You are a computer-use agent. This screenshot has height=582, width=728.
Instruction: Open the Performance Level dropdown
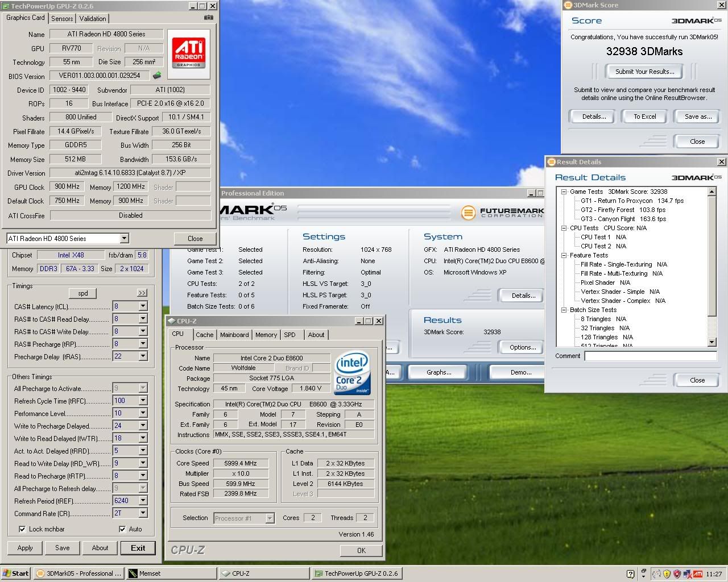point(143,413)
